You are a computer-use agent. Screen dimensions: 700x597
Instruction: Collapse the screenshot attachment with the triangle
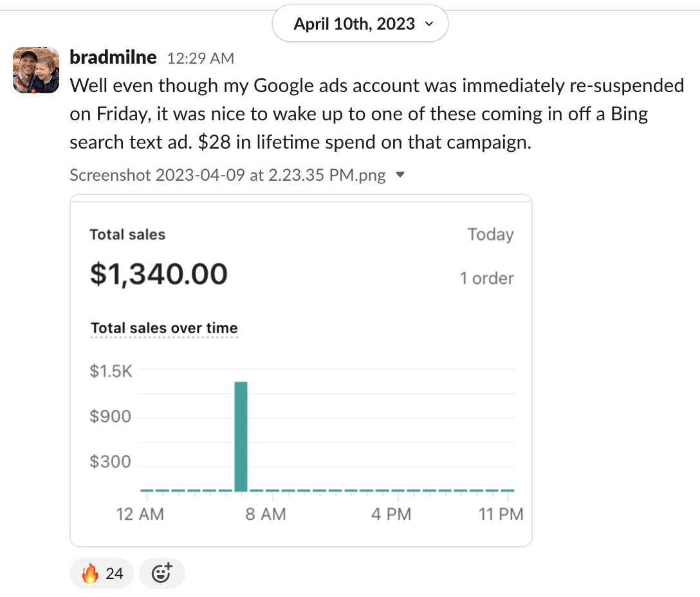click(400, 175)
